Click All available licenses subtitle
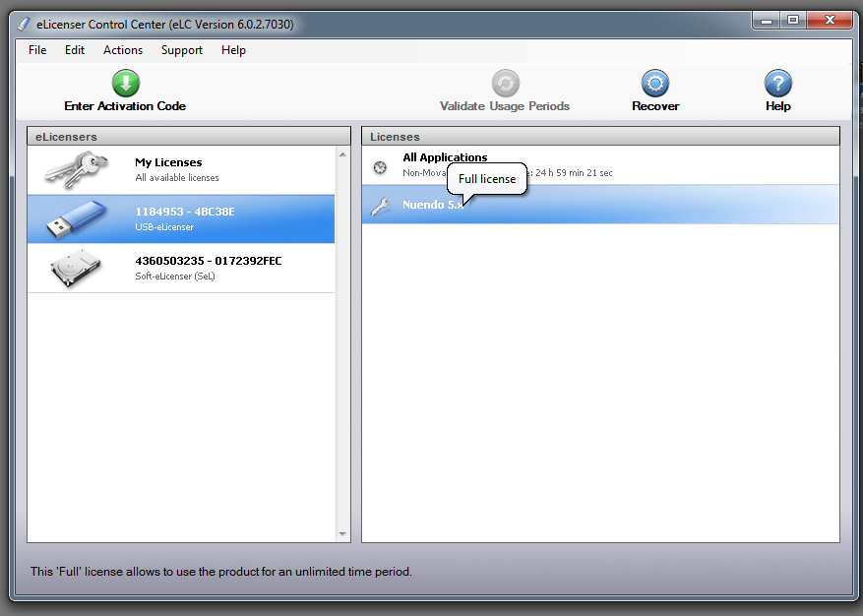The width and height of the screenshot is (863, 616). point(177,178)
